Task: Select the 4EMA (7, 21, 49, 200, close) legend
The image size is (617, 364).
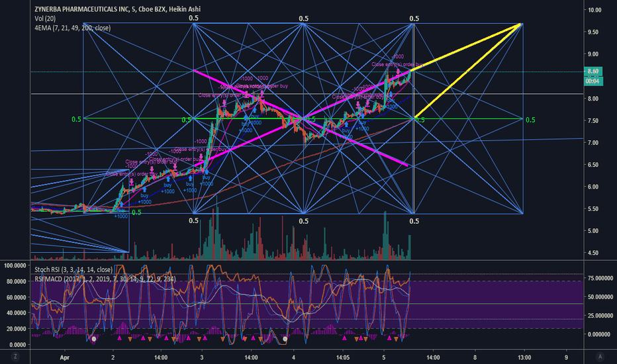Action: (x=72, y=28)
